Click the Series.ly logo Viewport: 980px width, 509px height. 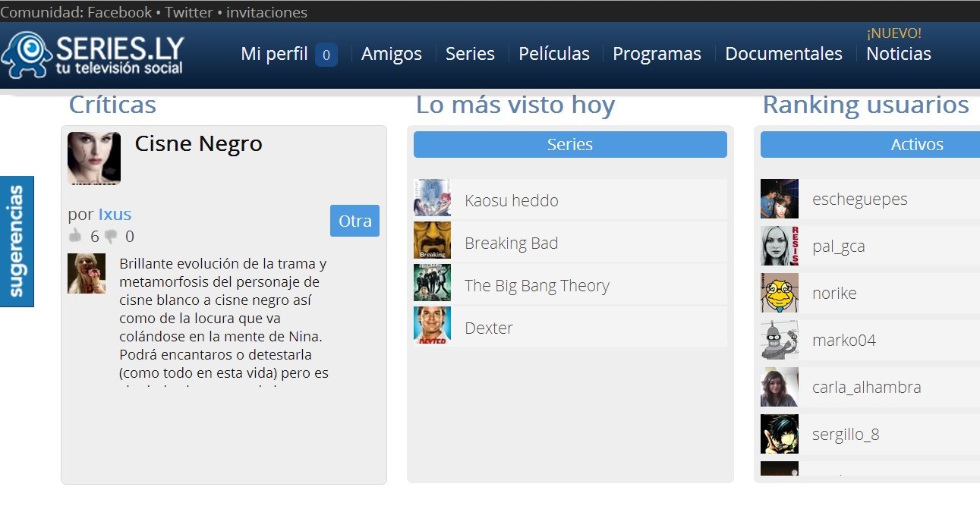93,55
